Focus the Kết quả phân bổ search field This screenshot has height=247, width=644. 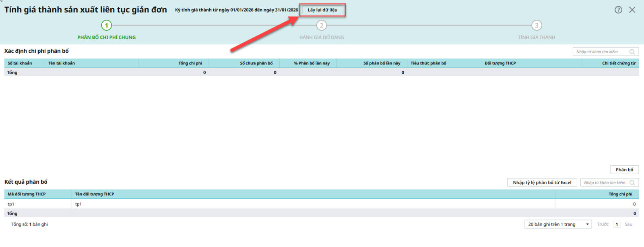coord(604,183)
